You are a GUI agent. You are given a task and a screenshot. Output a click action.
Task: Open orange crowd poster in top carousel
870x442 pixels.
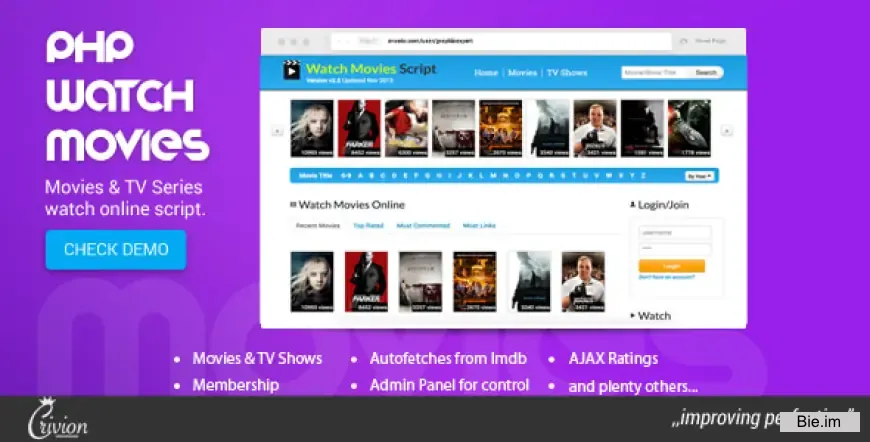pos(500,128)
